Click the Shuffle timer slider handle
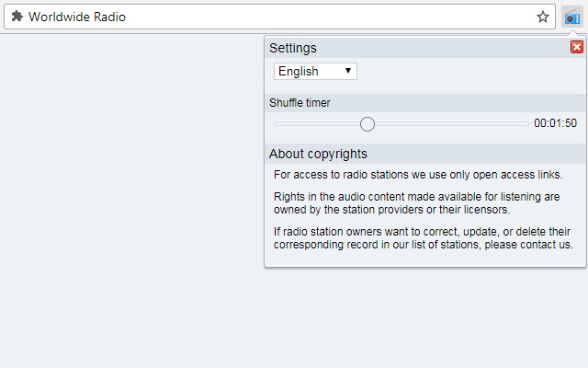Viewport: 588px width, 368px height. [x=367, y=123]
